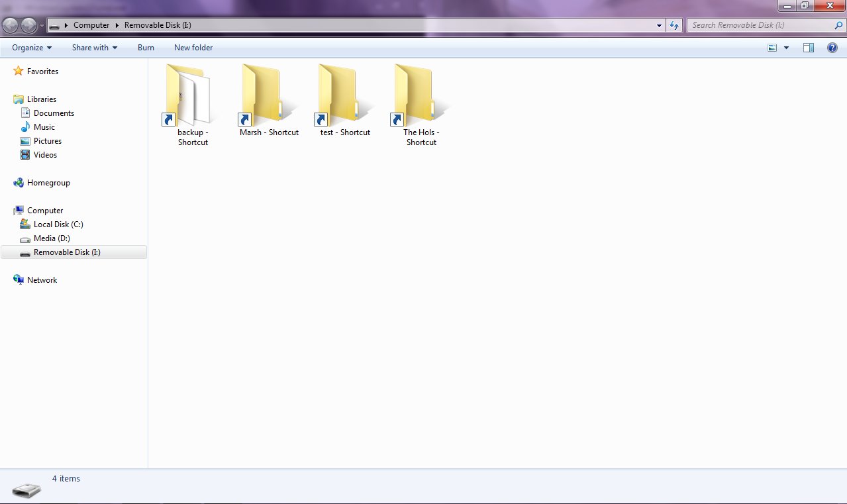The height and width of the screenshot is (504, 847).
Task: Show the preview pane icon
Action: tap(808, 47)
